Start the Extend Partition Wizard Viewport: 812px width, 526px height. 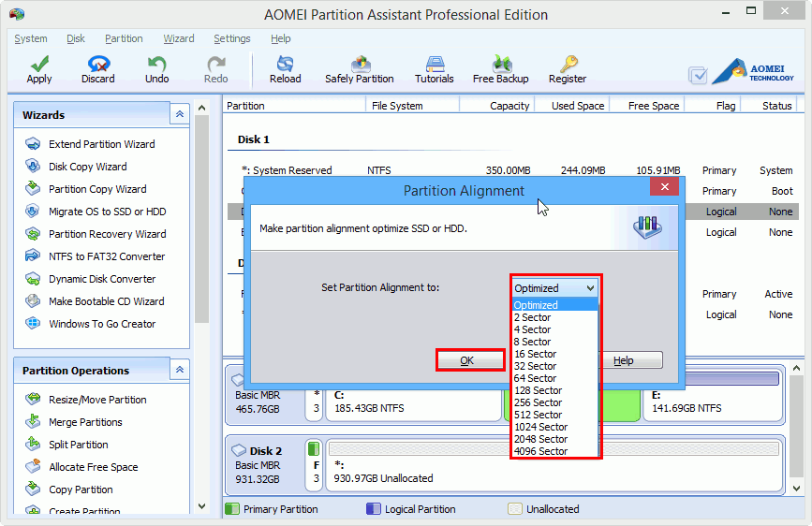coord(101,144)
